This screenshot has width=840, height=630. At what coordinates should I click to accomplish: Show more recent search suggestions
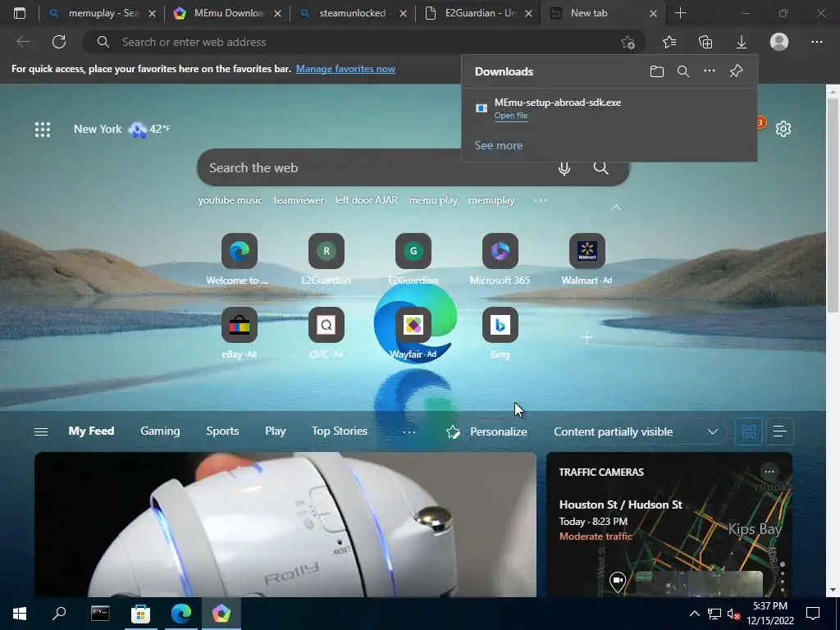click(x=541, y=200)
